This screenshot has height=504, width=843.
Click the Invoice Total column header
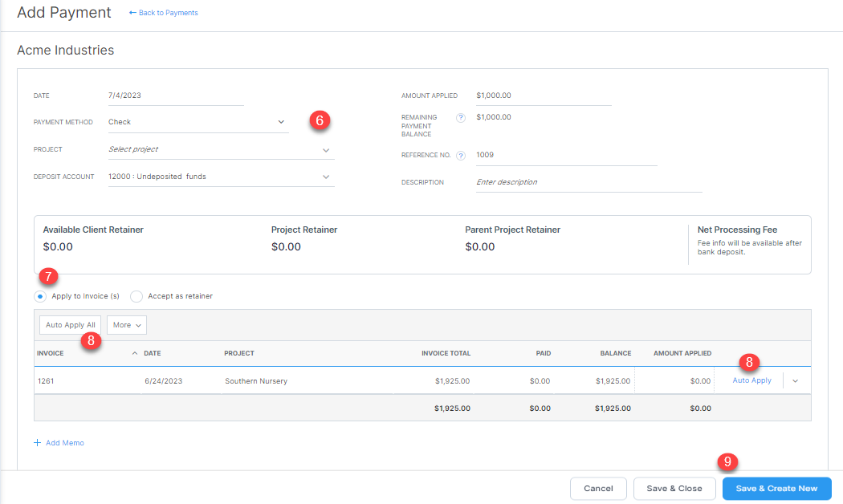[x=446, y=353]
